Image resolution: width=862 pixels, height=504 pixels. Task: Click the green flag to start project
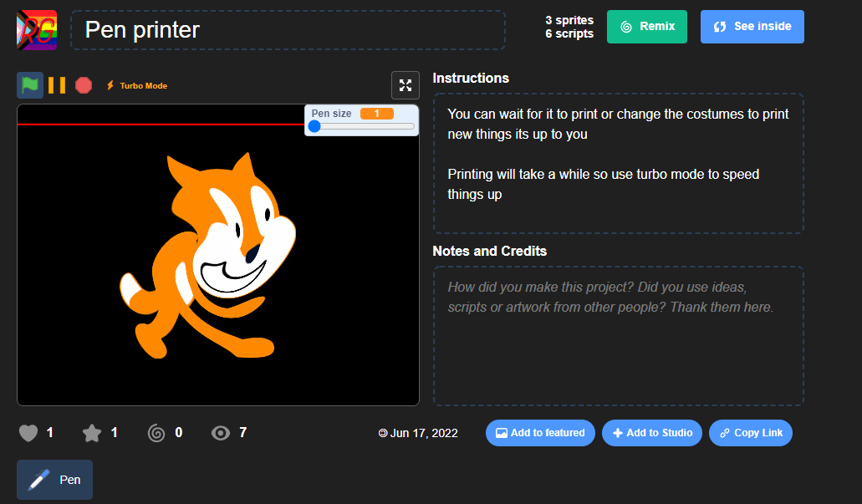(30, 85)
